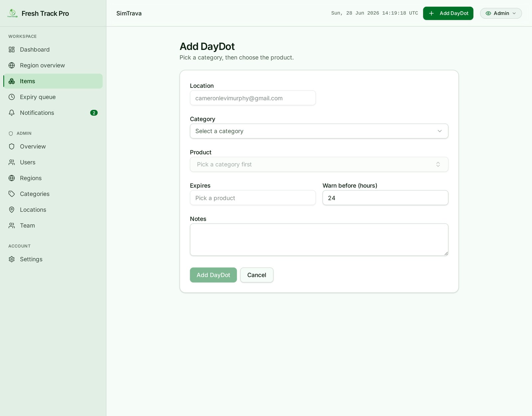Go to Users admin page
This screenshot has width=532, height=416.
click(53, 162)
